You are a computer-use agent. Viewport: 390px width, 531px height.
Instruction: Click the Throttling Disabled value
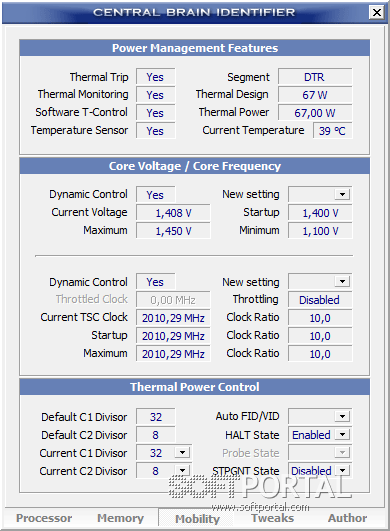pos(320,300)
